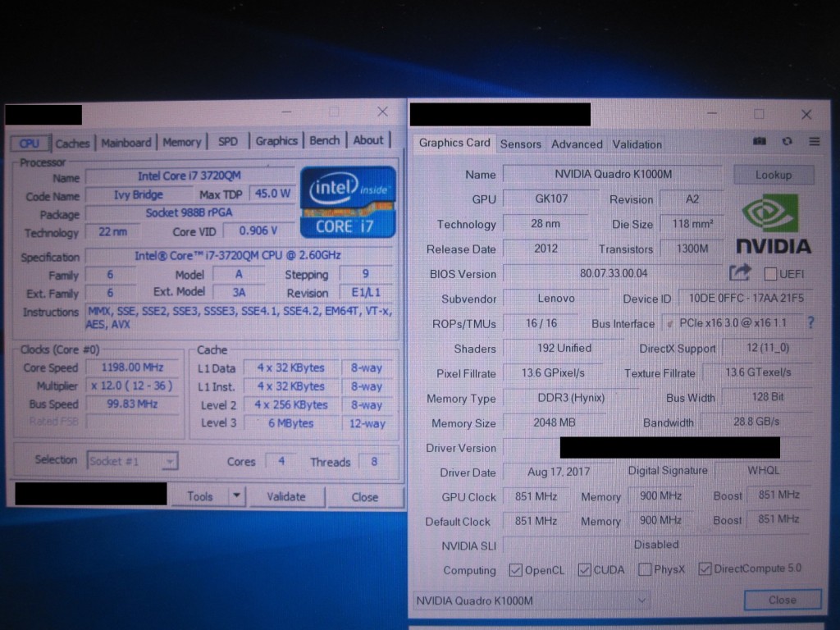Click the Bus Interface field PCIe x16 3.0
The height and width of the screenshot is (630, 840).
click(x=733, y=323)
